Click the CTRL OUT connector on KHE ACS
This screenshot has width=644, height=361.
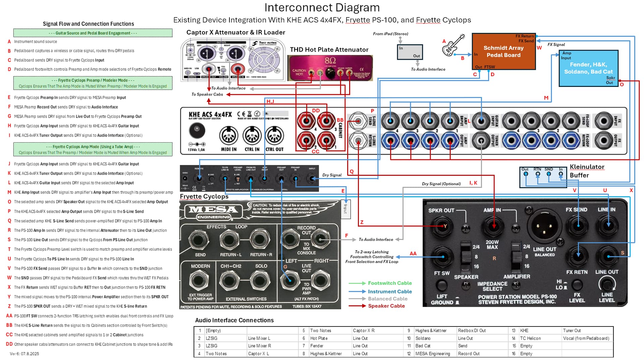pyautogui.click(x=274, y=136)
